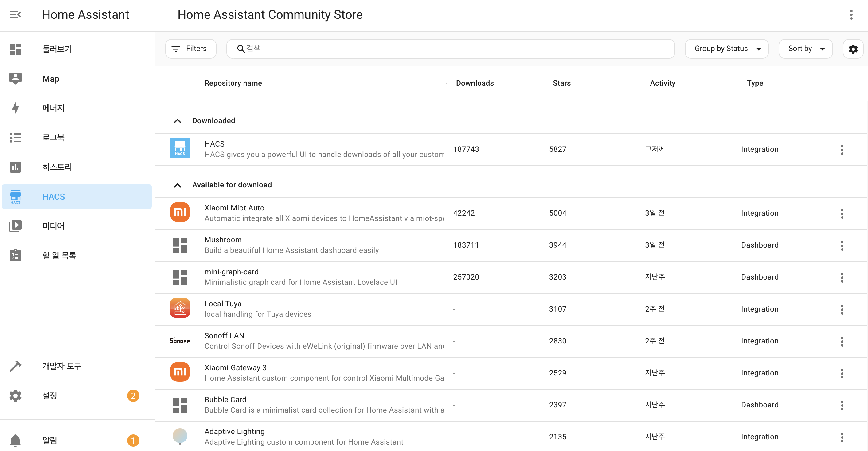The image size is (868, 451).
Task: Collapse the Available for download group
Action: tap(177, 185)
